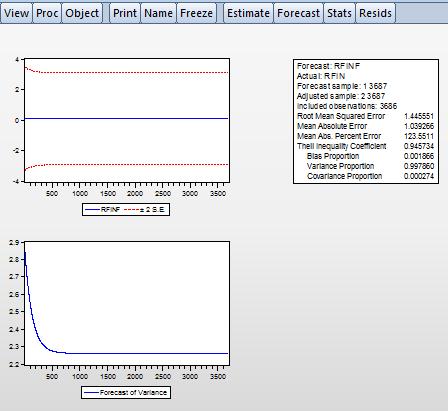Click the Root Mean Squared Error value
Screen dimensions: 448x411
tap(419, 116)
